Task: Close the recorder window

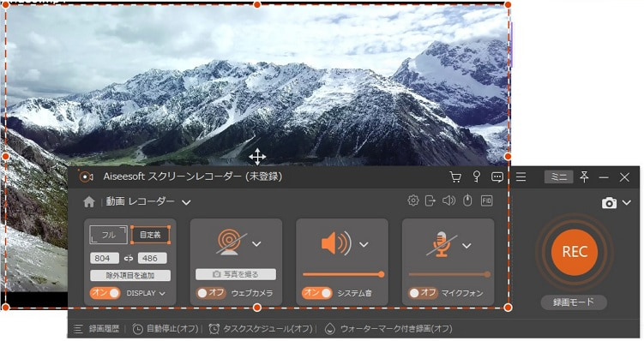Action: pyautogui.click(x=624, y=177)
